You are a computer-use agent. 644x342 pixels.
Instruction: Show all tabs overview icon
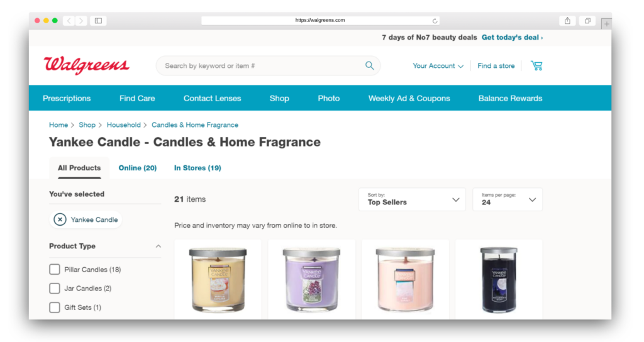click(x=587, y=21)
